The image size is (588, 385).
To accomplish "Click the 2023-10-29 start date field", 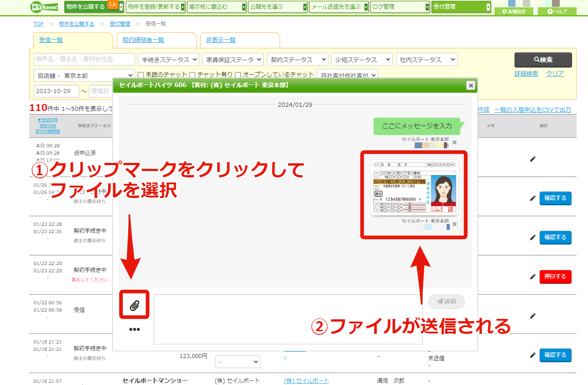I will [57, 91].
